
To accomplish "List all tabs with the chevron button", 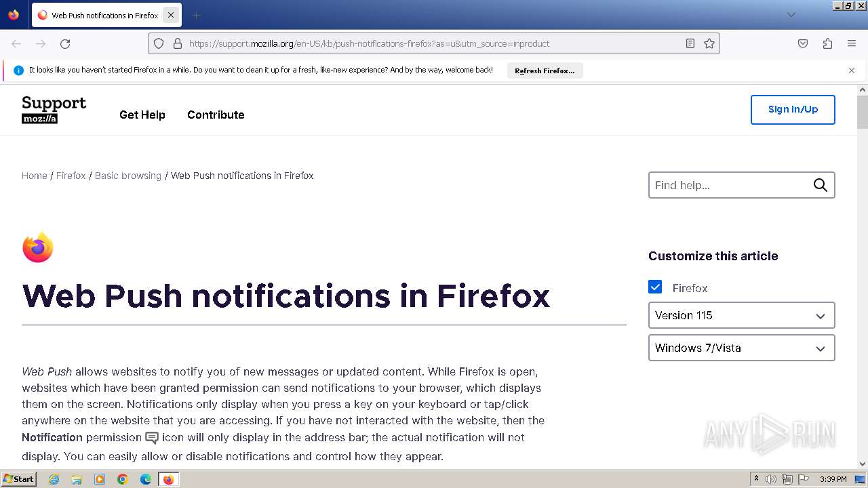I will (791, 15).
